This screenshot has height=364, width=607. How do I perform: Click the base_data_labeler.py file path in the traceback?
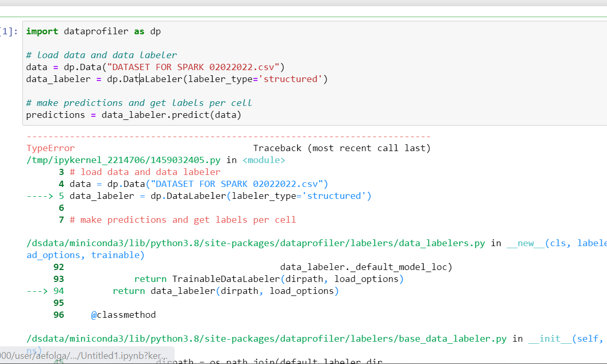pyautogui.click(x=266, y=339)
